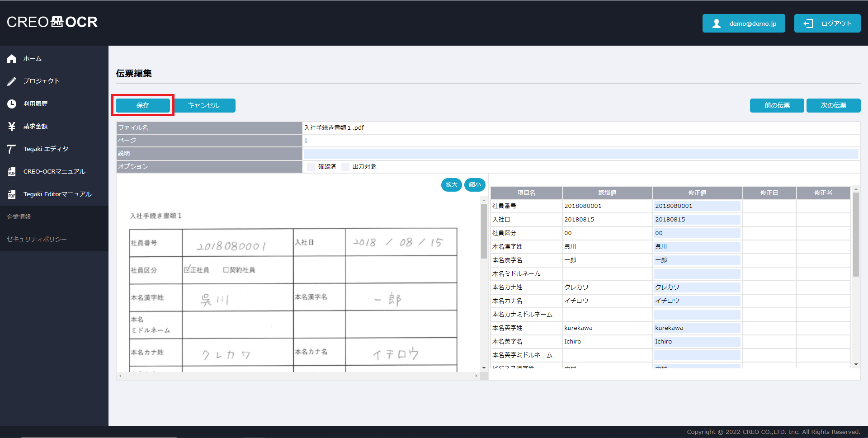Viewport: 868px width, 438px height.
Task: Click the right arrow of horizontal preview scrollbar
Action: click(x=476, y=376)
